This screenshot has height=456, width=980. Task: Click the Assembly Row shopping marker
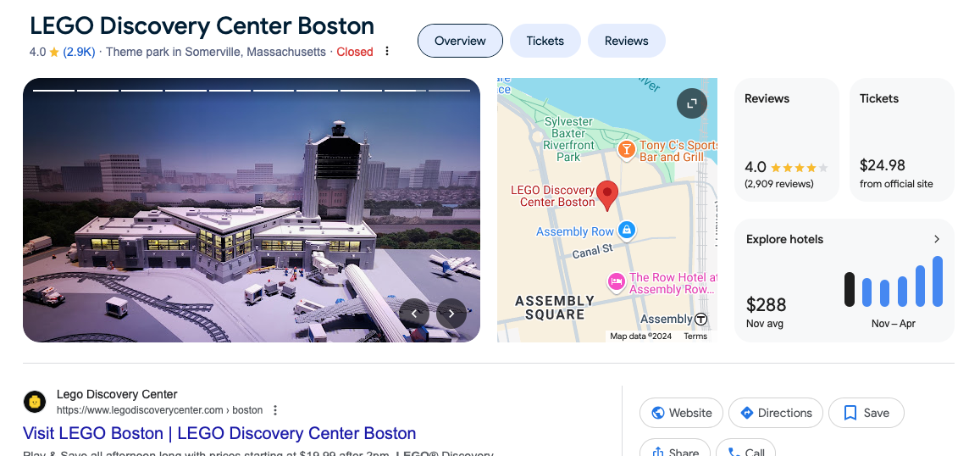tap(626, 231)
